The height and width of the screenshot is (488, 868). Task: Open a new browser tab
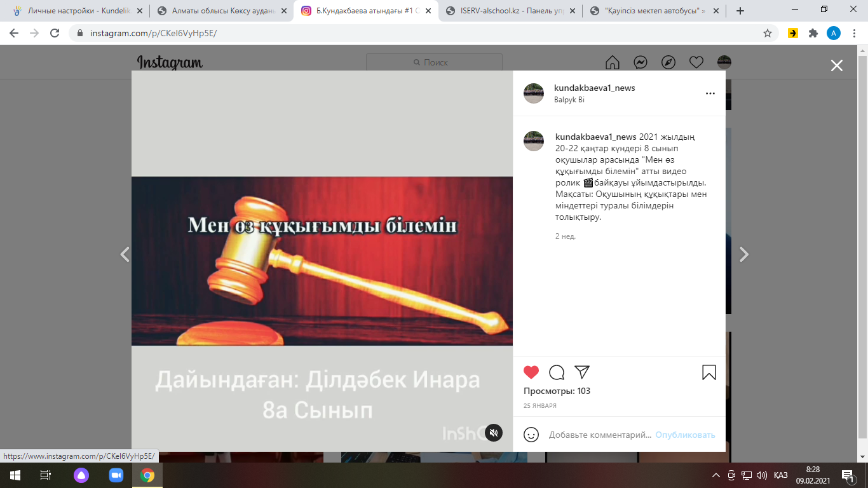740,11
